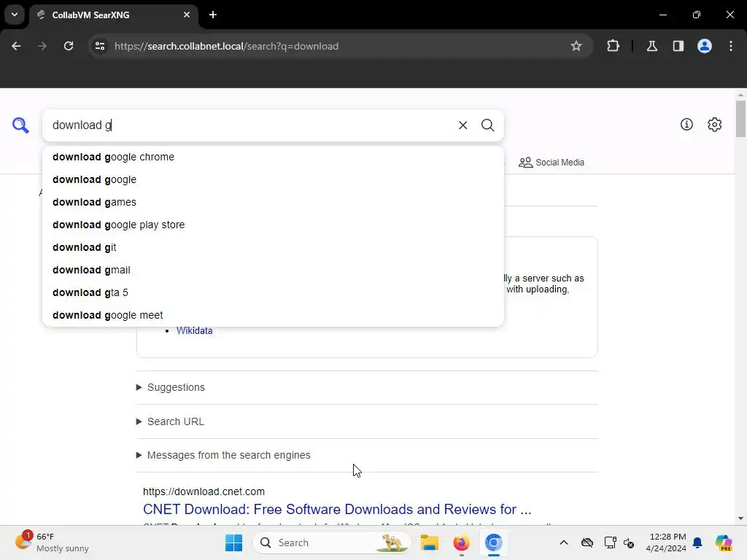
Task: Open the Chrome profile avatar
Action: click(704, 46)
